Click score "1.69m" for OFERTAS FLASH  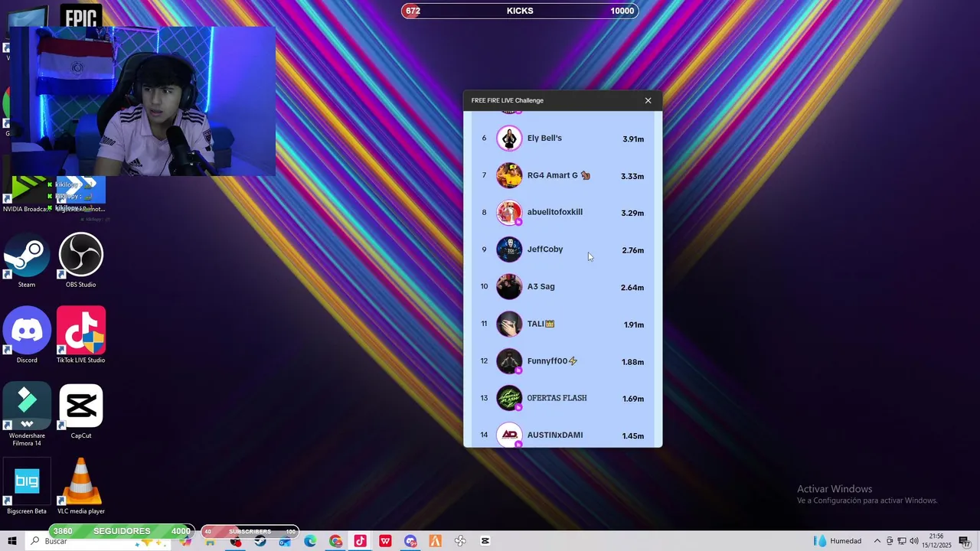tap(633, 399)
